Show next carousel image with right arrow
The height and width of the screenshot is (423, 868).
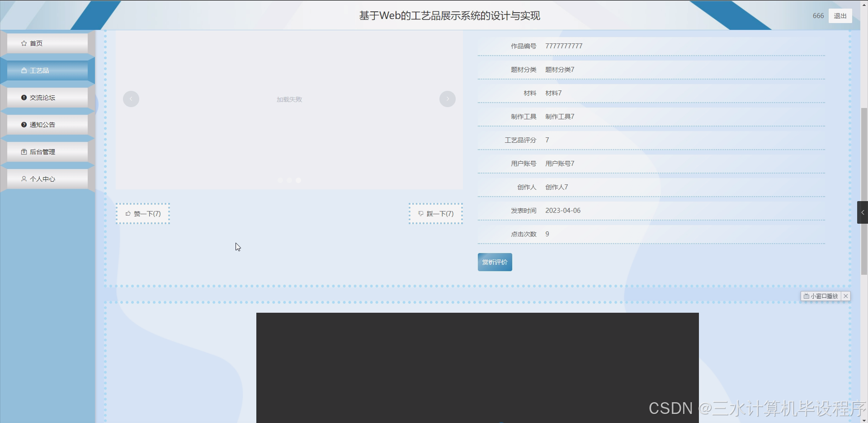point(448,99)
